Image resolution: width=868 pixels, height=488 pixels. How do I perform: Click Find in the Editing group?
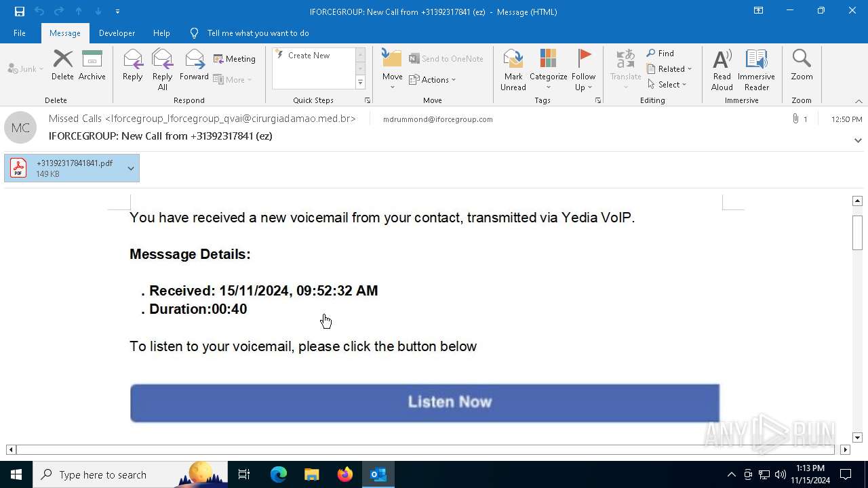[660, 54]
